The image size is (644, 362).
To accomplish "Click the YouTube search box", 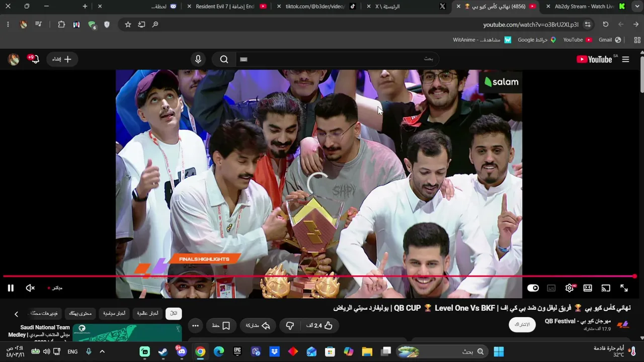I will 337,59.
